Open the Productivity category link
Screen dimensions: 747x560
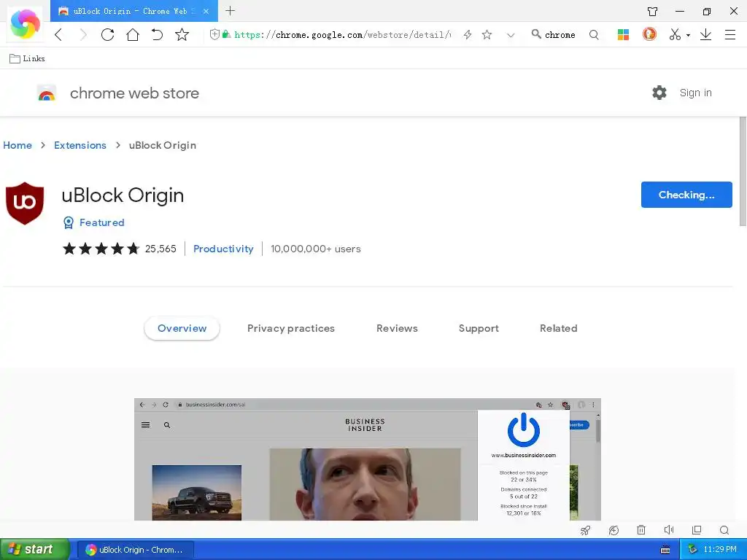pos(223,249)
